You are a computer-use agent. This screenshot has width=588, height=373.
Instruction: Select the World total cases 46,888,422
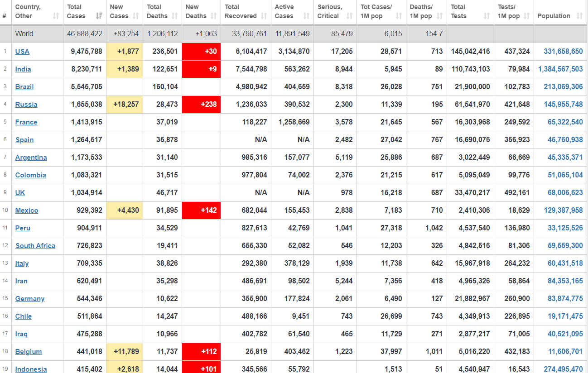tap(85, 34)
